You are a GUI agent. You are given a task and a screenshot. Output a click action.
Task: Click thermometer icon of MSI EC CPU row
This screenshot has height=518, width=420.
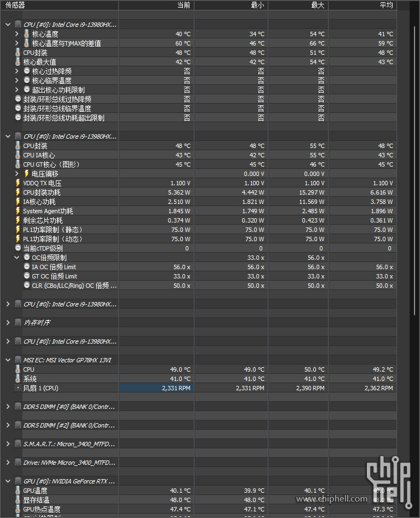(x=18, y=369)
